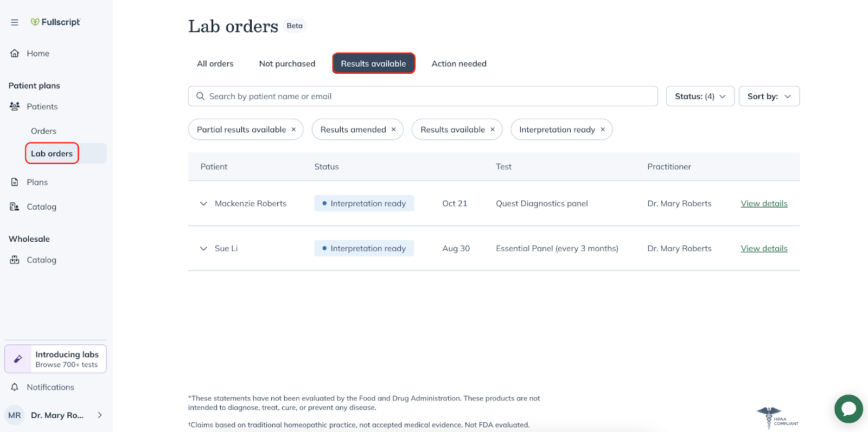Viewport: 868px width, 432px height.
Task: Click the Patients icon under Patient plans
Action: coord(15,106)
